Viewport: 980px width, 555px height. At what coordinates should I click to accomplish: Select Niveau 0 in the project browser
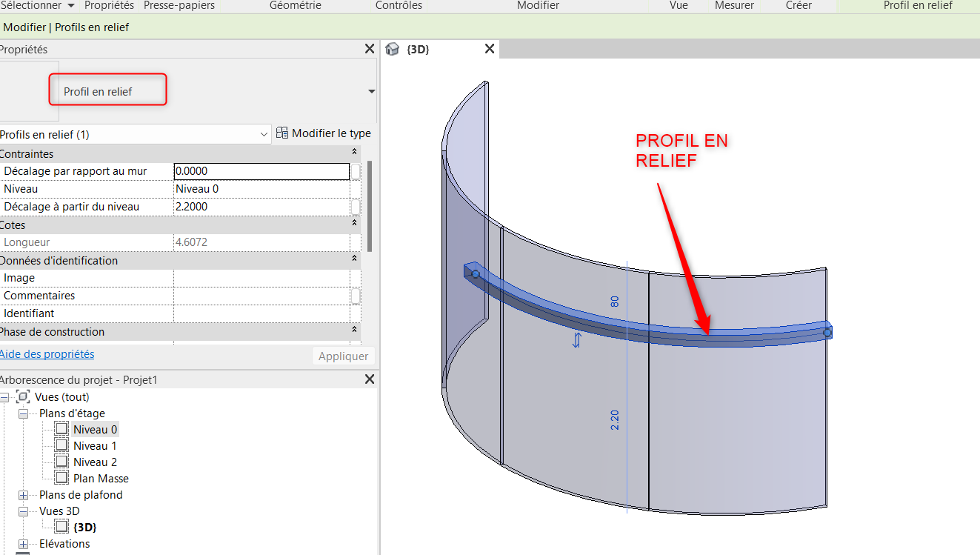coord(95,429)
